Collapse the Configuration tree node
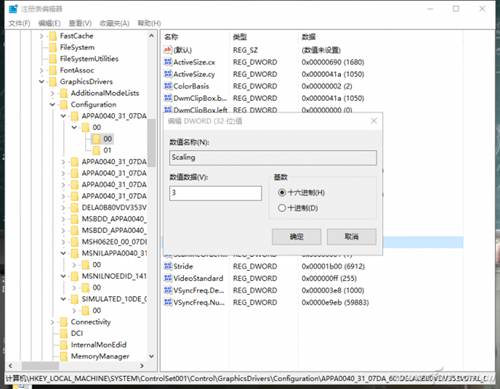This screenshot has height=389, width=500. click(52, 105)
